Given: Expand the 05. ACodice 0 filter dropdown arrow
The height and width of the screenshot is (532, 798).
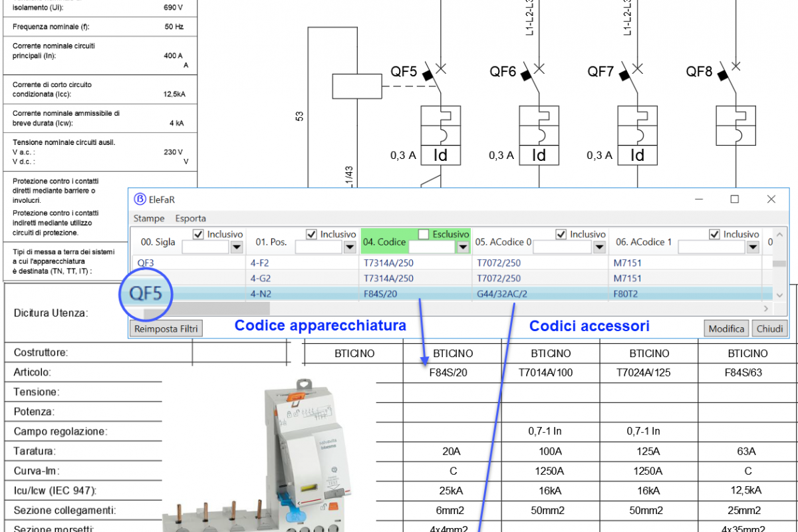Looking at the screenshot, I should 599,247.
